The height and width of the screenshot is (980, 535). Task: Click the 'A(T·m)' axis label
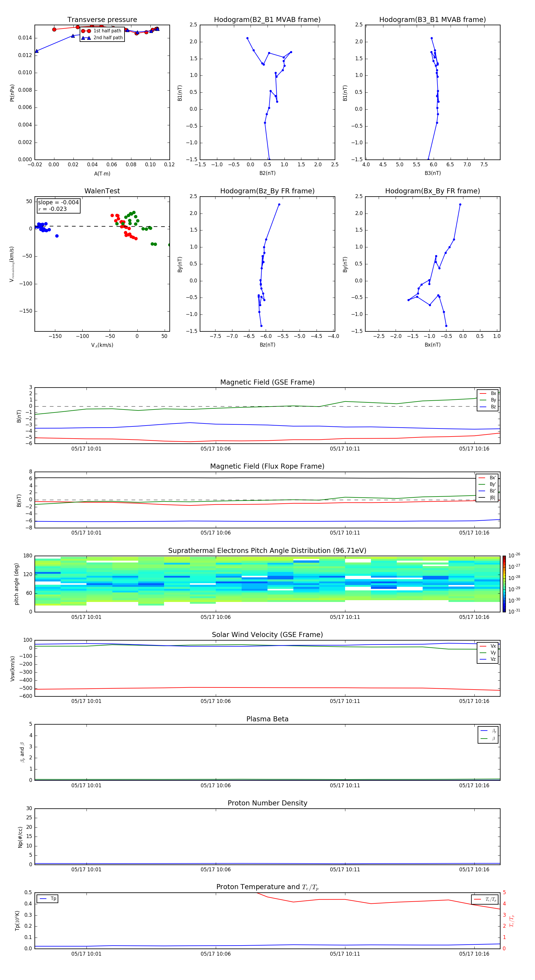tap(102, 173)
